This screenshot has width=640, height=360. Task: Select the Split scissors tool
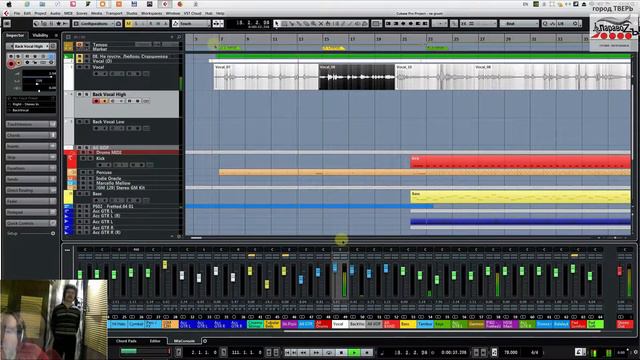click(x=292, y=24)
